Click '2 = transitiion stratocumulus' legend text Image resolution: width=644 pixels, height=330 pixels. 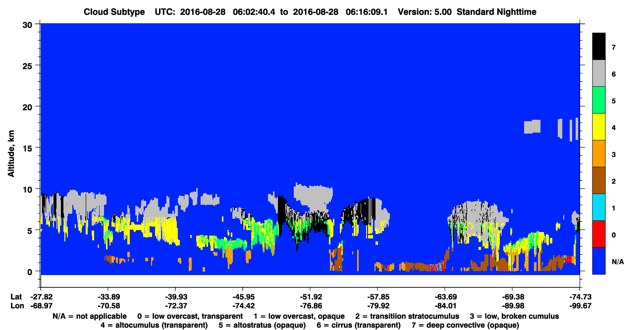pos(407,316)
